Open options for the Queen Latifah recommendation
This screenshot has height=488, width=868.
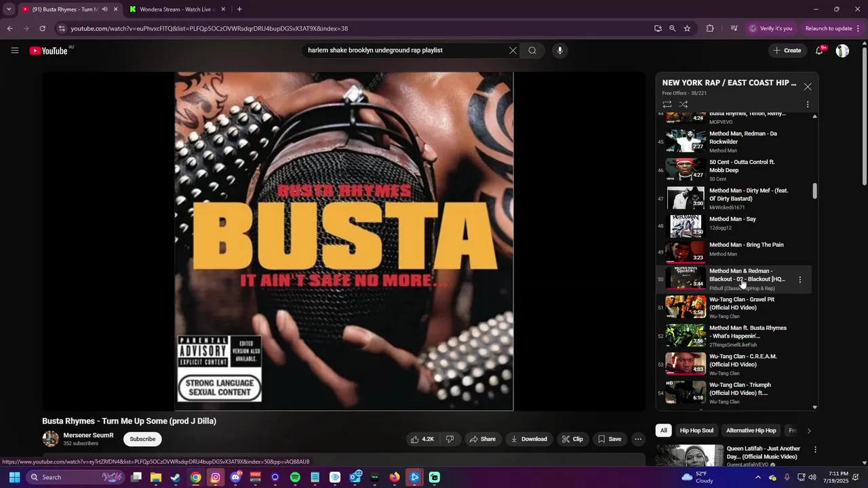pos(815,449)
